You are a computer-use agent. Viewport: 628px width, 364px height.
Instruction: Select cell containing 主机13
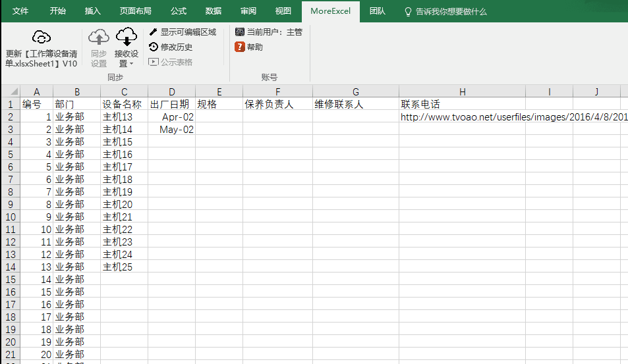[x=124, y=117]
